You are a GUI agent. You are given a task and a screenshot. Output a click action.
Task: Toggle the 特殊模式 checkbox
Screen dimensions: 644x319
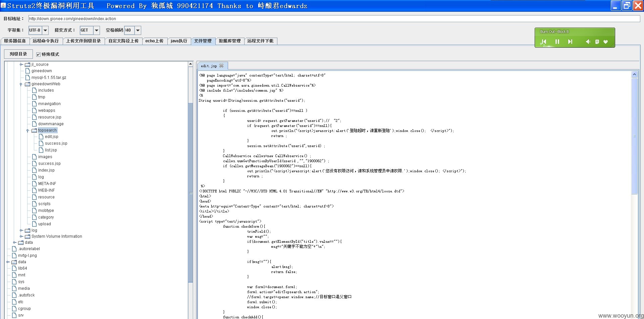pyautogui.click(x=38, y=54)
